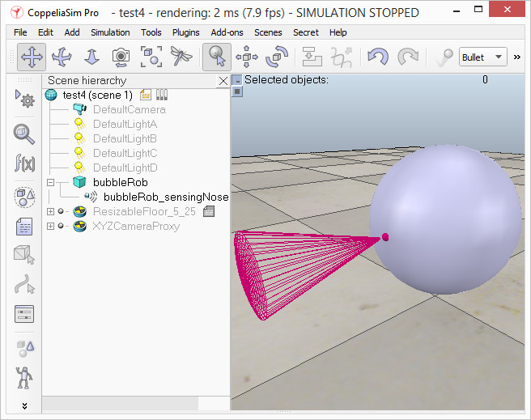The height and width of the screenshot is (420, 531).
Task: Open scene object properties magnifier
Action: pyautogui.click(x=23, y=134)
